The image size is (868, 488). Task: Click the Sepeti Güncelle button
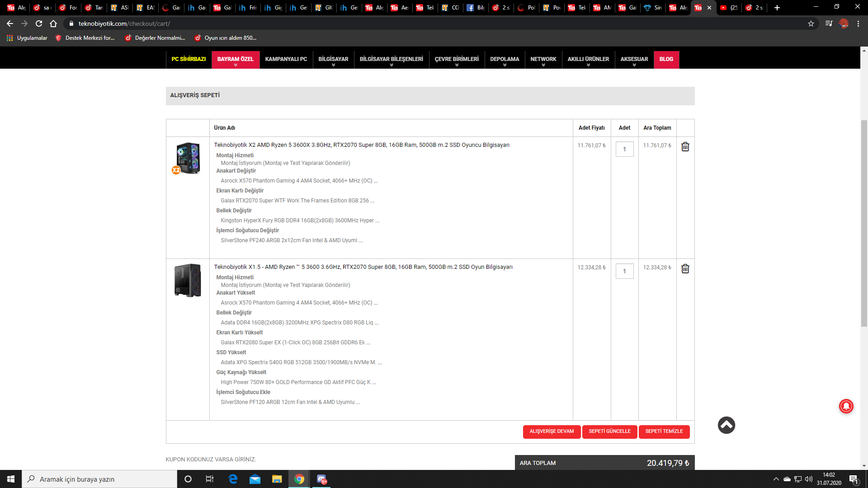[609, 432]
